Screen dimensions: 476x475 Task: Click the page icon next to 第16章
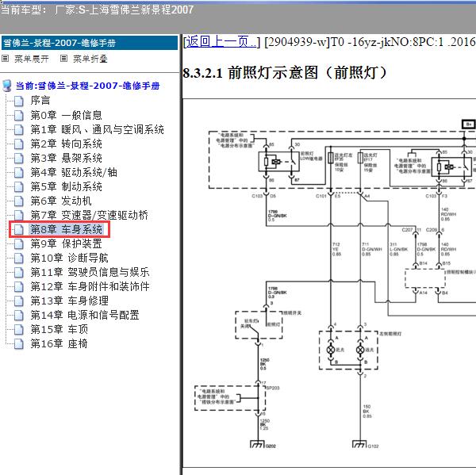tap(19, 344)
